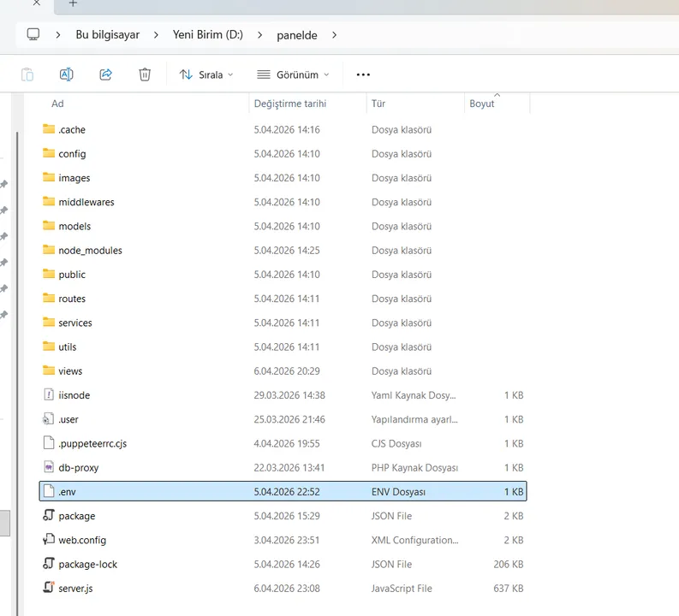
Task: Click the web.config XML file icon
Action: 49,540
